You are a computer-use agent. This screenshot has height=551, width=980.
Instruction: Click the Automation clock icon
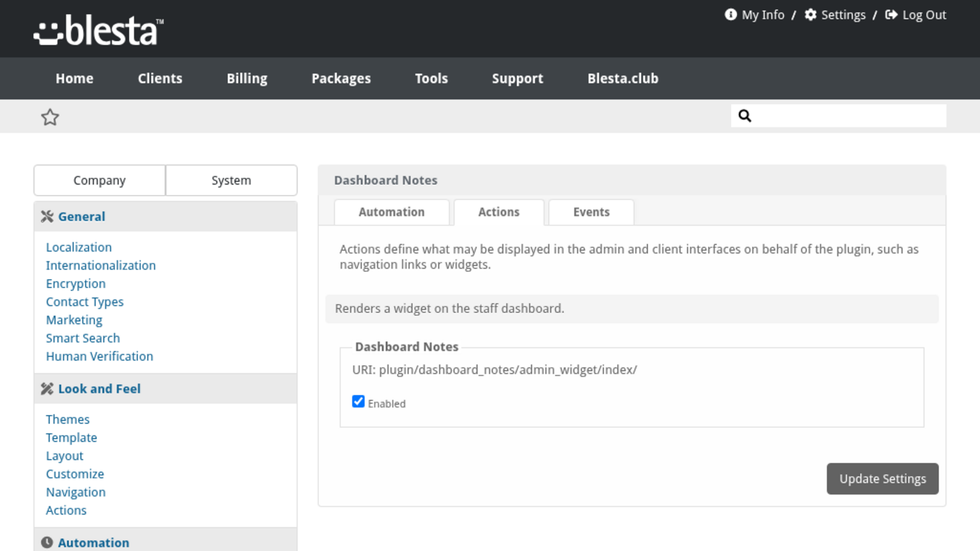click(x=47, y=542)
